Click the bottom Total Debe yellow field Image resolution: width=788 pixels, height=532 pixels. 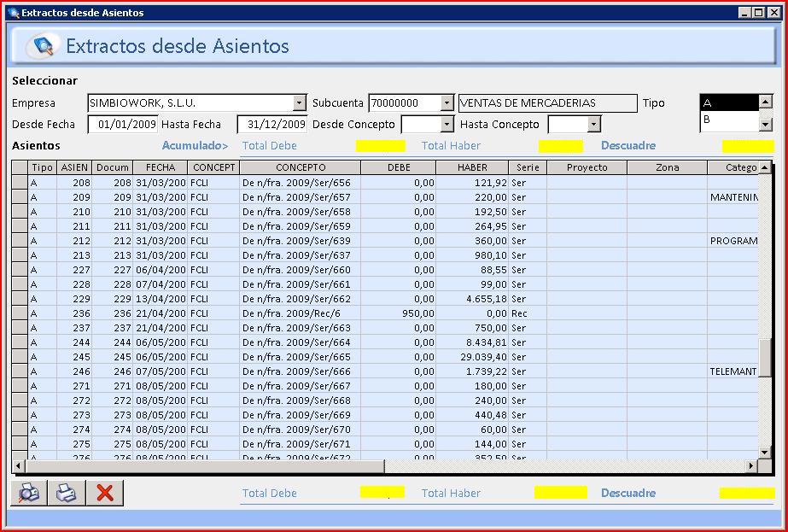[x=382, y=492]
